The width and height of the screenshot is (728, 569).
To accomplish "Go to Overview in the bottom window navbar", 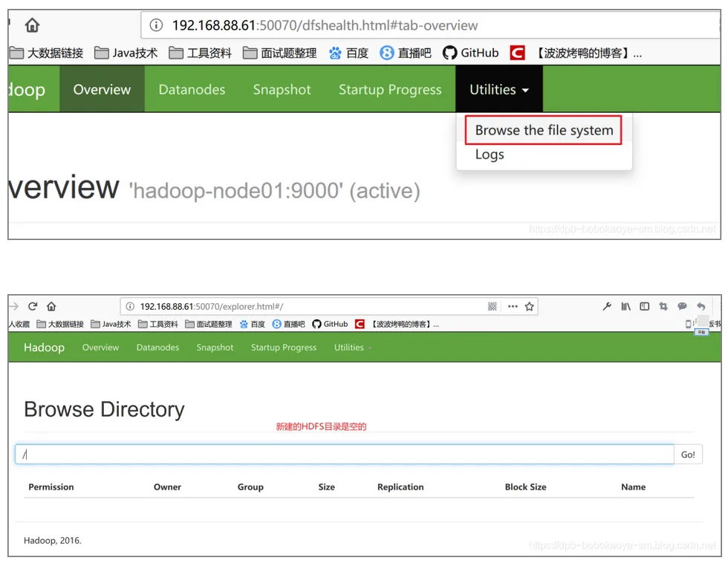I will tap(100, 347).
